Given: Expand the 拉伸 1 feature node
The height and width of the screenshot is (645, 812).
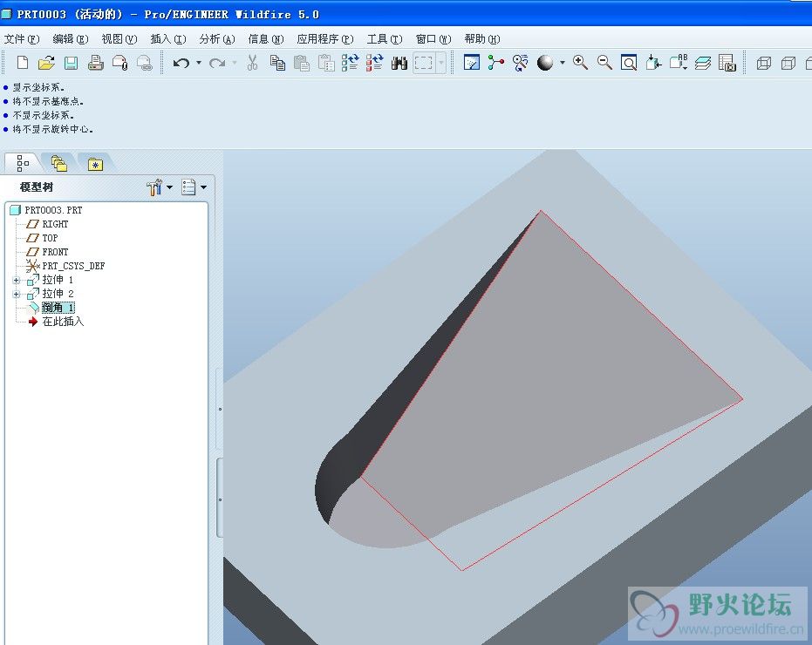Looking at the screenshot, I should (16, 280).
